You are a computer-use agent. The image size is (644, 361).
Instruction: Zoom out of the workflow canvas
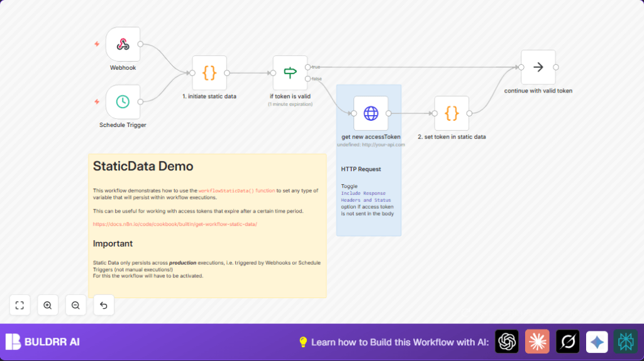(x=75, y=305)
